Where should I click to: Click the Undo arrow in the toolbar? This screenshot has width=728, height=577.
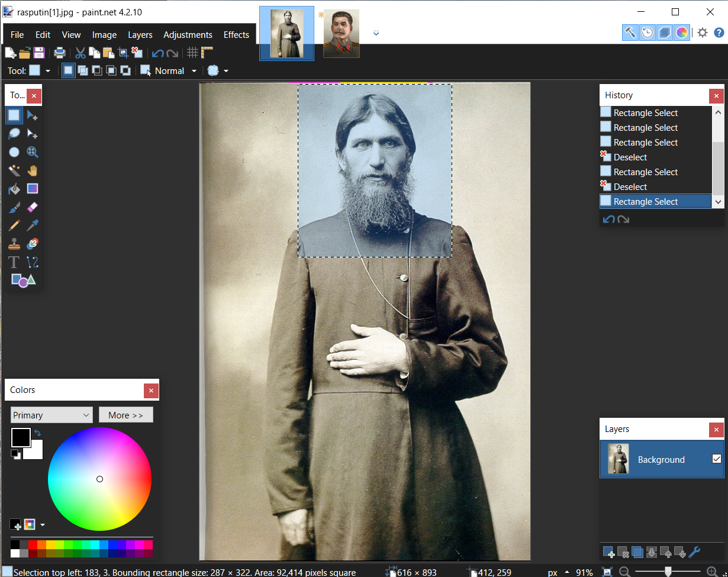(x=157, y=53)
